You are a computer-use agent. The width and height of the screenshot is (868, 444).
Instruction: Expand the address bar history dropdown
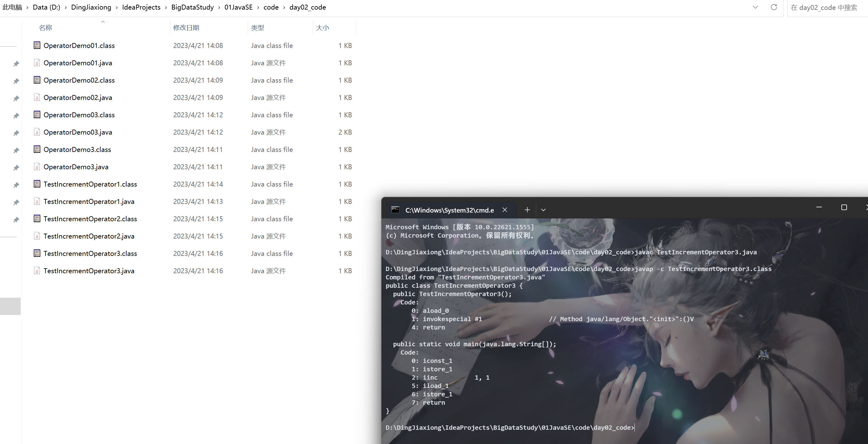755,7
